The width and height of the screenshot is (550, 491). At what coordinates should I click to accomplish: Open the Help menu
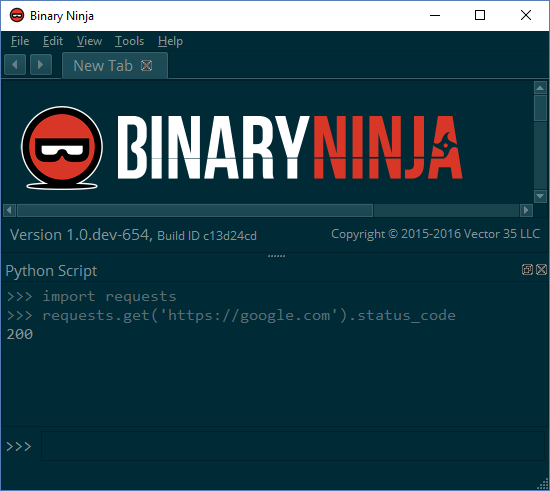coord(170,41)
